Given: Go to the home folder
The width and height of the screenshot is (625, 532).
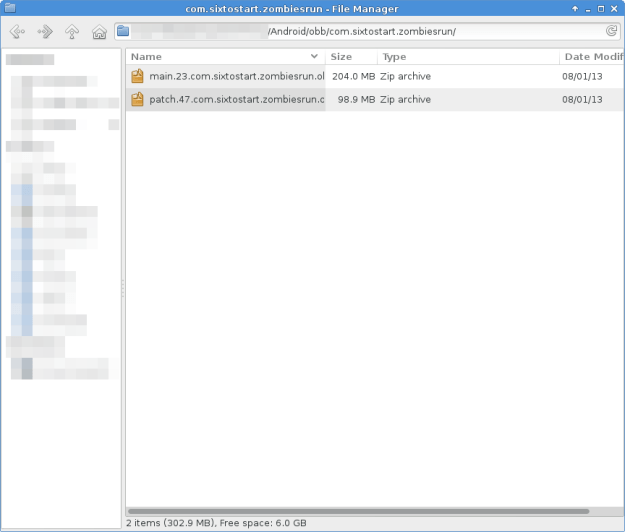Looking at the screenshot, I should pos(99,31).
